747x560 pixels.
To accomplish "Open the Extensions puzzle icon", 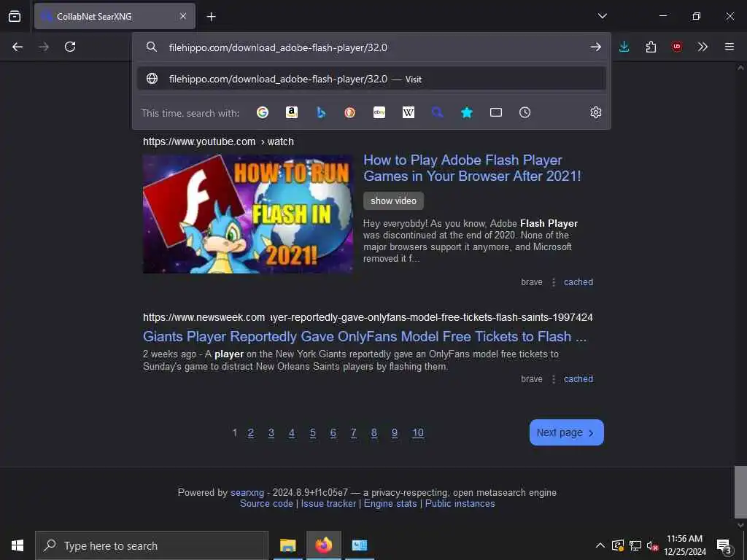I will (651, 47).
